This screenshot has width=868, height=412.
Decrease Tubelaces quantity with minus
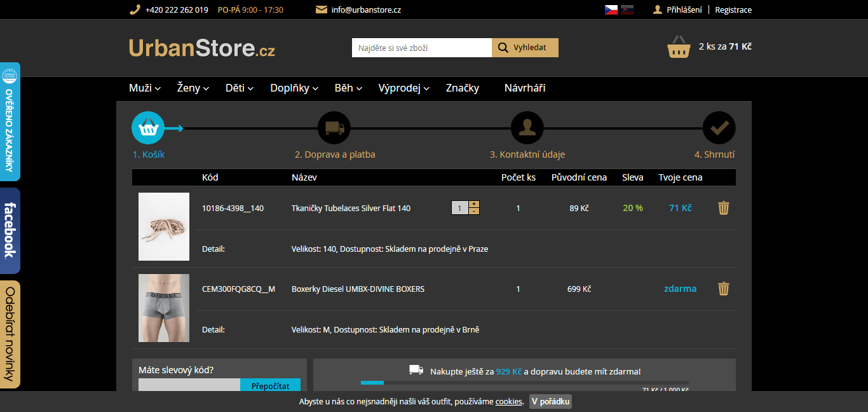[x=474, y=211]
